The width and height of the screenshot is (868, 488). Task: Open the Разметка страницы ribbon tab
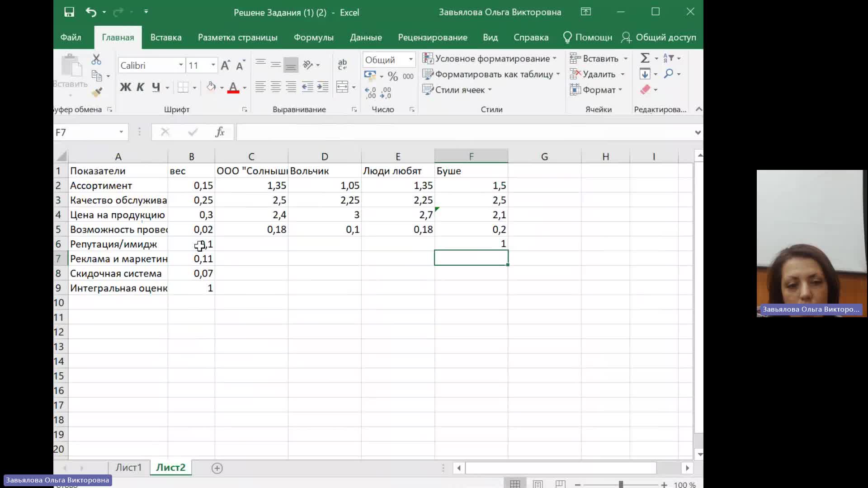(238, 38)
